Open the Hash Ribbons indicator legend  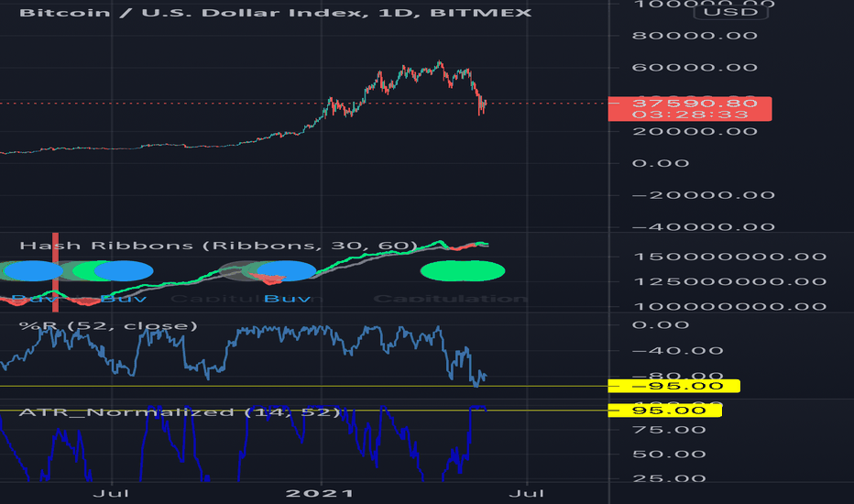(x=218, y=246)
